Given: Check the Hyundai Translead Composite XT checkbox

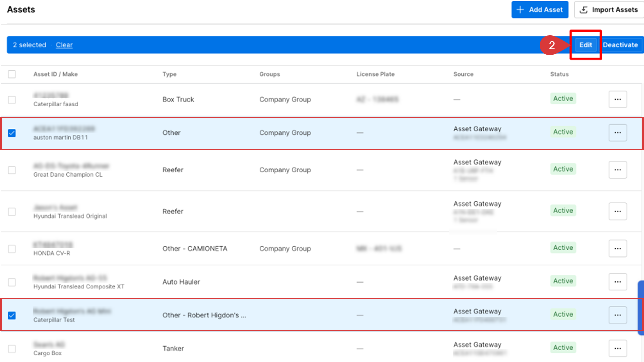Looking at the screenshot, I should (12, 282).
